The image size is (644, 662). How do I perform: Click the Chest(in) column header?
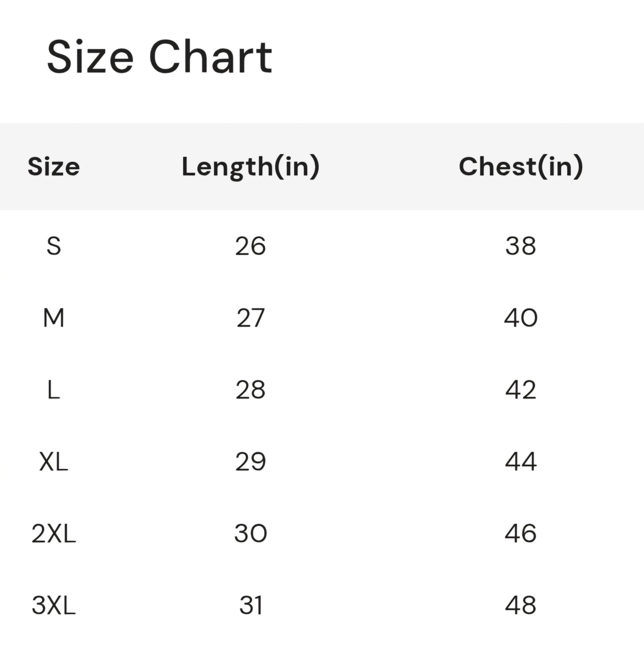click(521, 166)
